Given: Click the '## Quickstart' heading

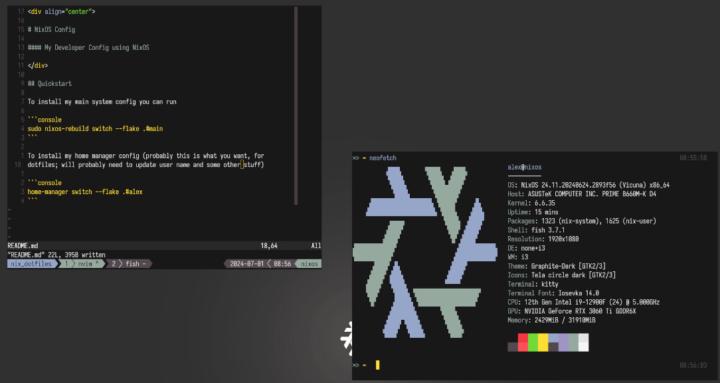Looking at the screenshot, I should 50,84.
